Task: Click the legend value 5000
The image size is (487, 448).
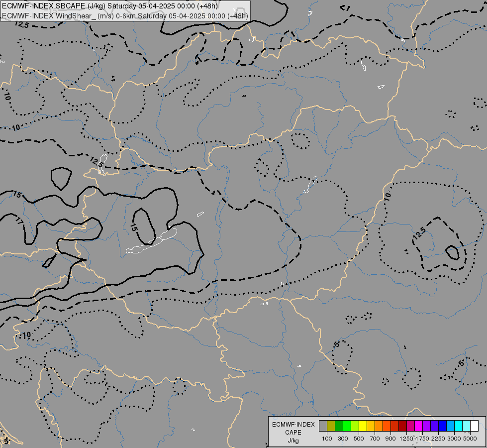Action: click(x=470, y=439)
